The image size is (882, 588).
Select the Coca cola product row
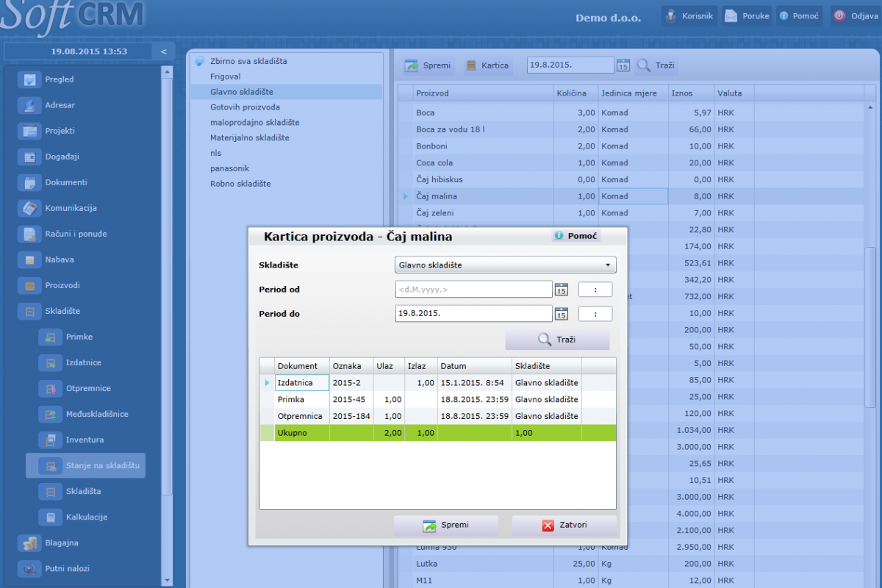point(631,163)
